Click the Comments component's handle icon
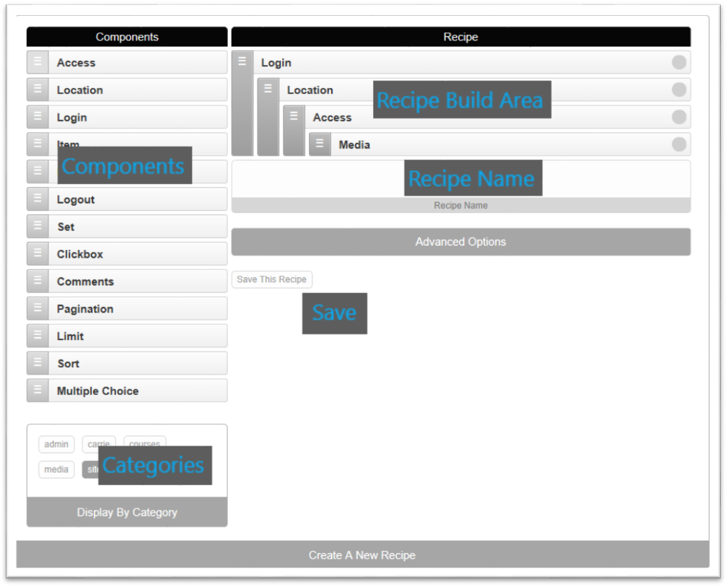This screenshot has width=728, height=587. pos(38,281)
